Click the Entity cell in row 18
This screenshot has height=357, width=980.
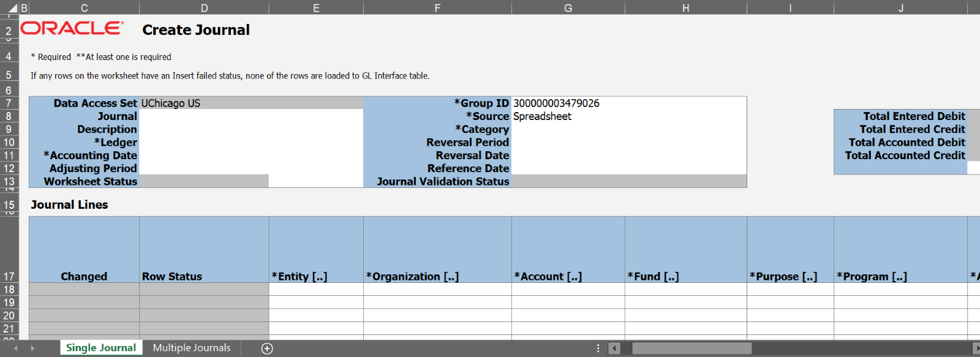[316, 290]
